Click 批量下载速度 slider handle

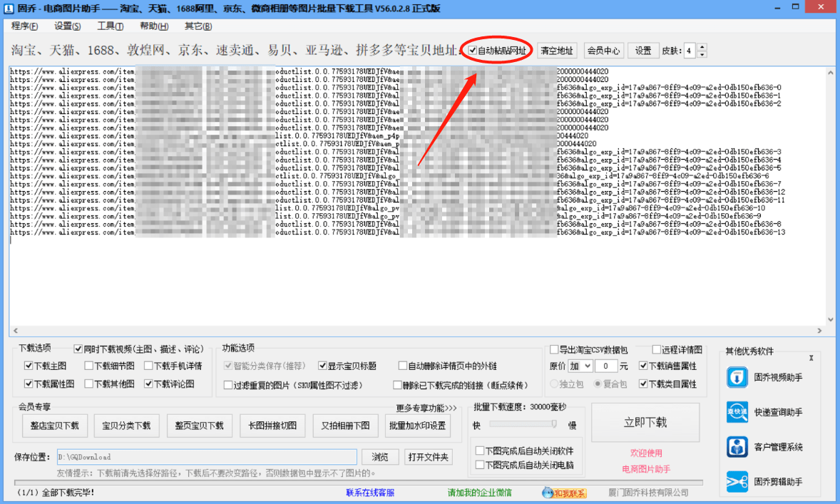pyautogui.click(x=554, y=424)
